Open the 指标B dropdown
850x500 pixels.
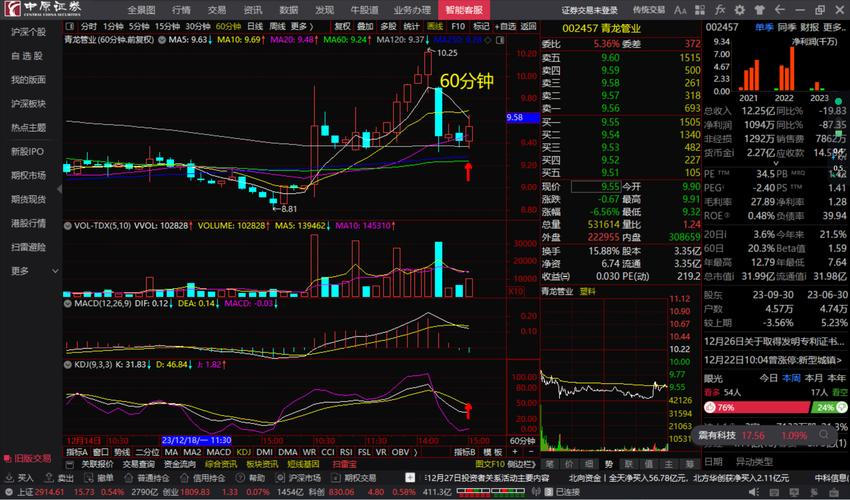click(x=465, y=452)
